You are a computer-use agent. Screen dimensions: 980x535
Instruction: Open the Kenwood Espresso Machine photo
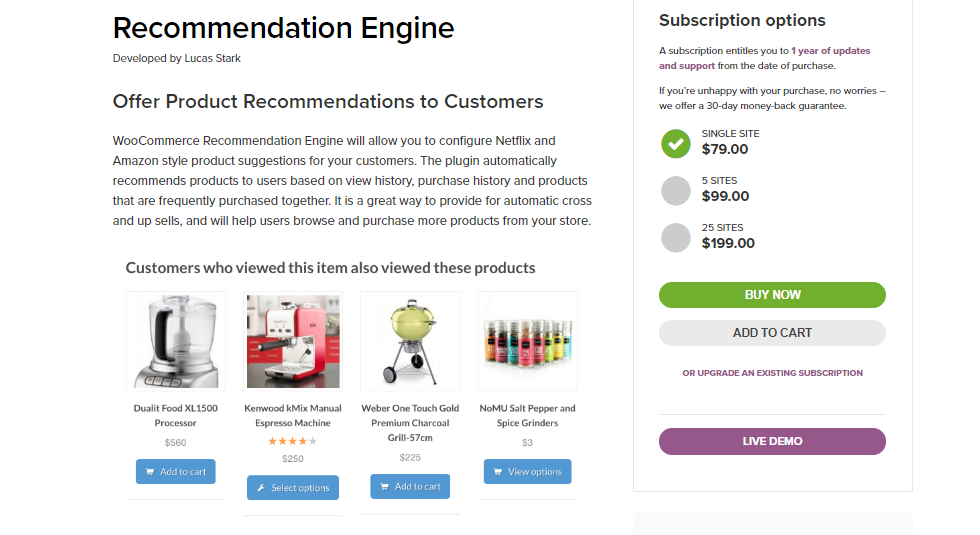(x=293, y=341)
